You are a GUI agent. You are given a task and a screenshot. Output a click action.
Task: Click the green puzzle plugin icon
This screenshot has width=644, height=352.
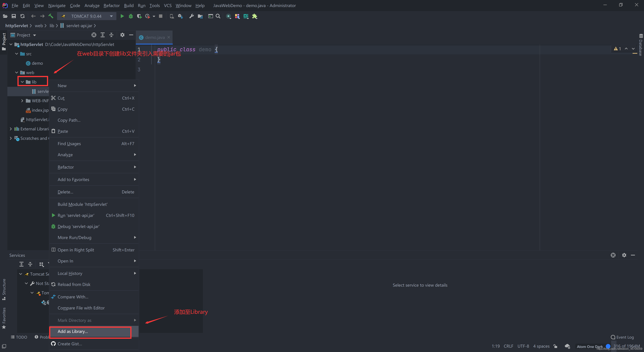255,16
